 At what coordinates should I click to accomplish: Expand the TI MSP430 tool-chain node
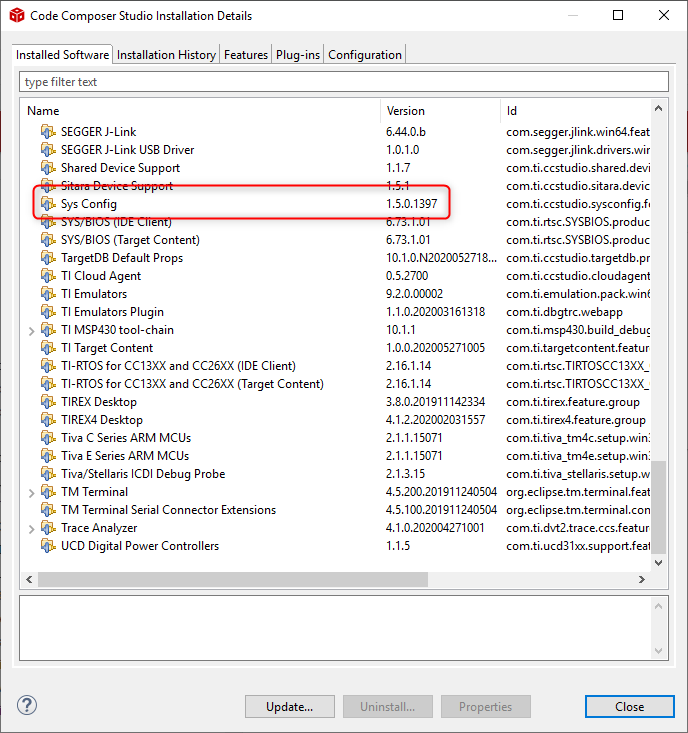[31, 331]
